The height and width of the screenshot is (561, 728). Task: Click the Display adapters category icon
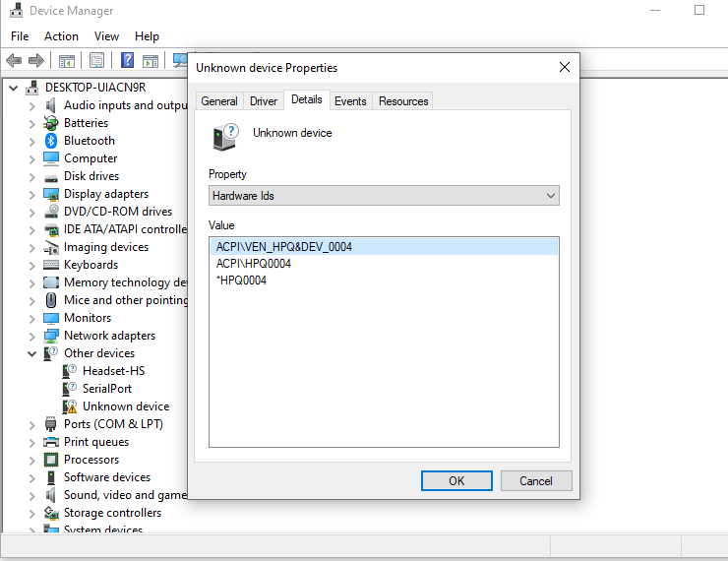tap(50, 194)
